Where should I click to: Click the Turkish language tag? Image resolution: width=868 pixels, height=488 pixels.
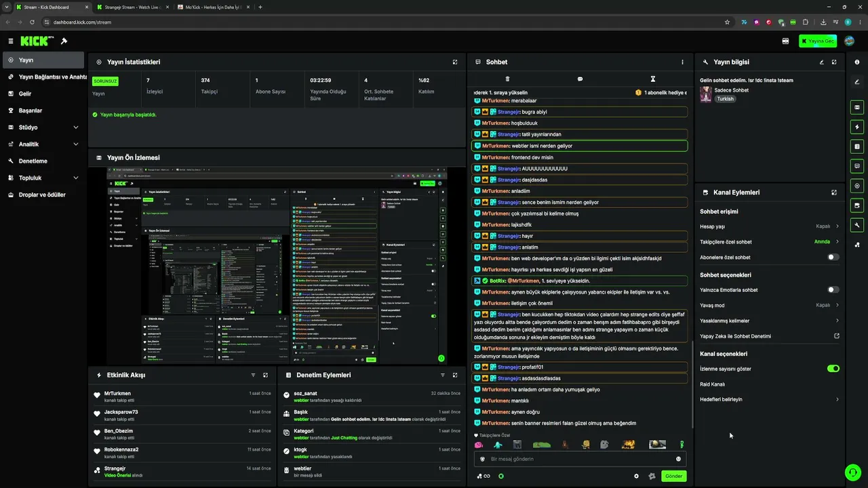click(x=726, y=99)
